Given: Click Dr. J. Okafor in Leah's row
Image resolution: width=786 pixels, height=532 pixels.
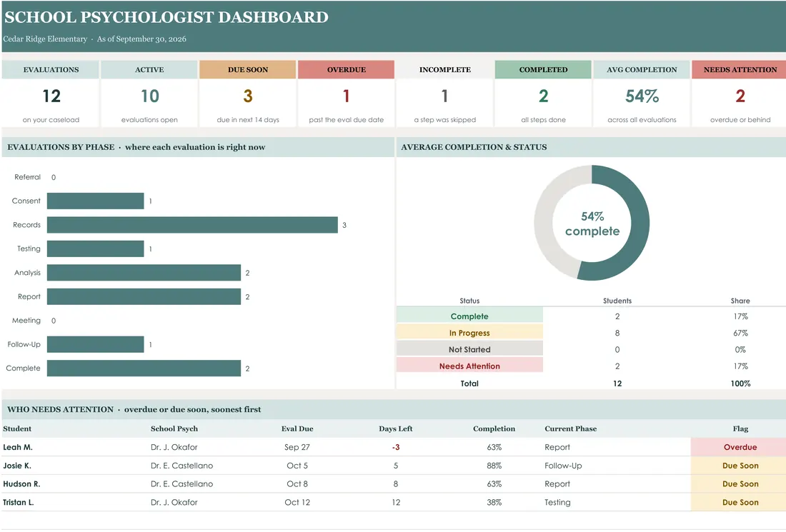Looking at the screenshot, I should click(174, 447).
